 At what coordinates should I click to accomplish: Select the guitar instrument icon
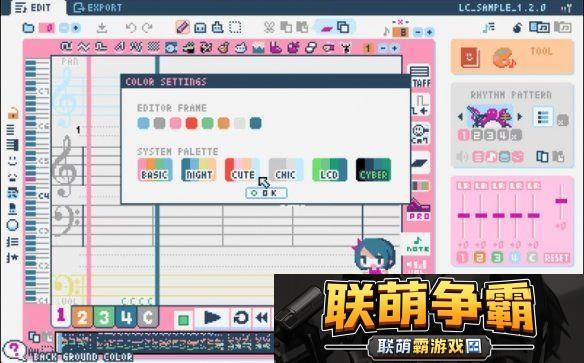coord(223,48)
